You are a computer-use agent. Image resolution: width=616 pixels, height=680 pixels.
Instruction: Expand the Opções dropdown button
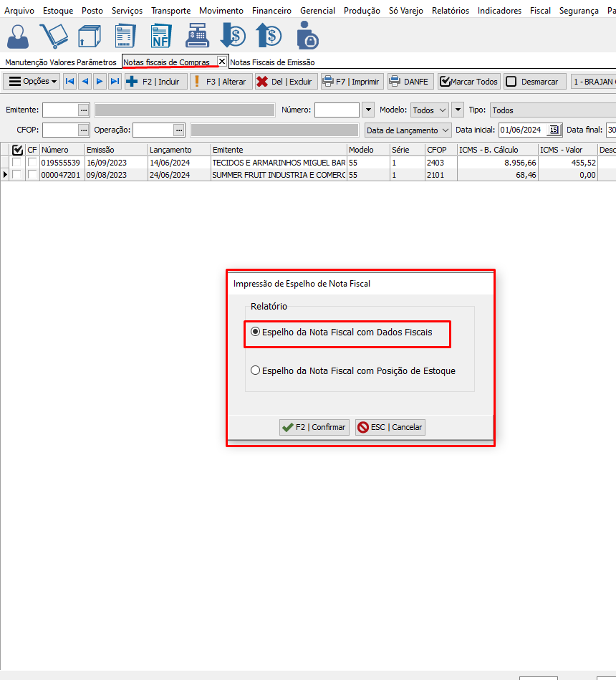pyautogui.click(x=32, y=82)
